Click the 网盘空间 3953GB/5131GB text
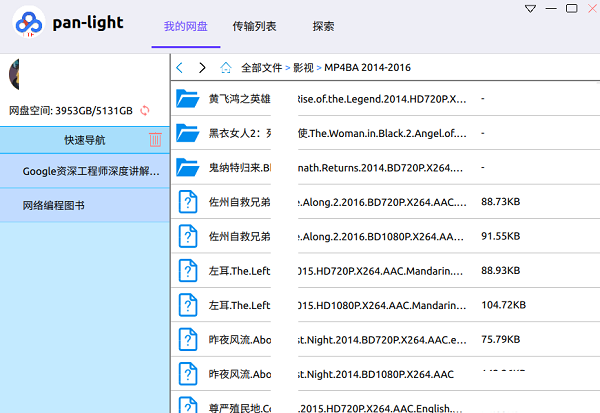 [71, 111]
